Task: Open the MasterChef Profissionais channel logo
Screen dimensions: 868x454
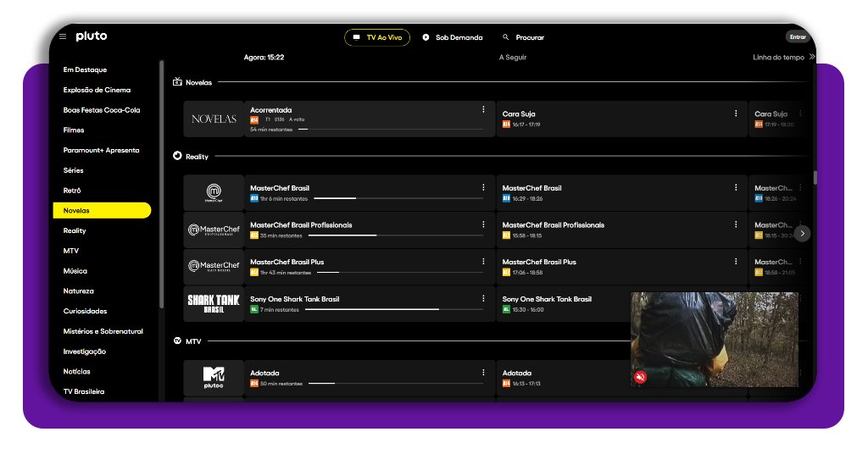Action: pos(214,230)
